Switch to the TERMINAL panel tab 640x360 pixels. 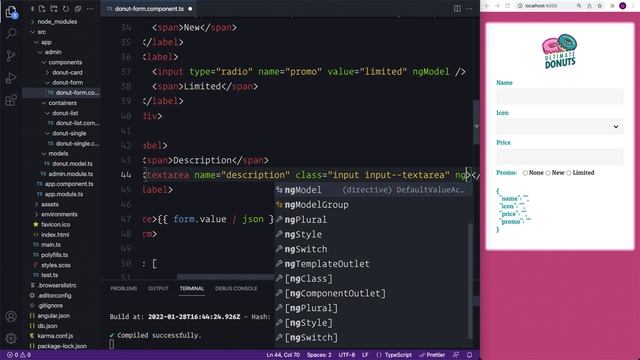[x=192, y=289]
